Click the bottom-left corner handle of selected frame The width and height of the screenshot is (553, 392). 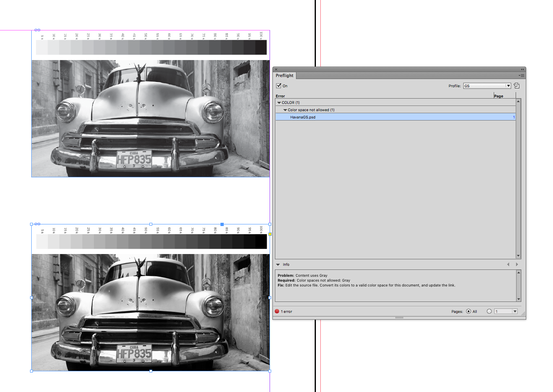[32, 371]
